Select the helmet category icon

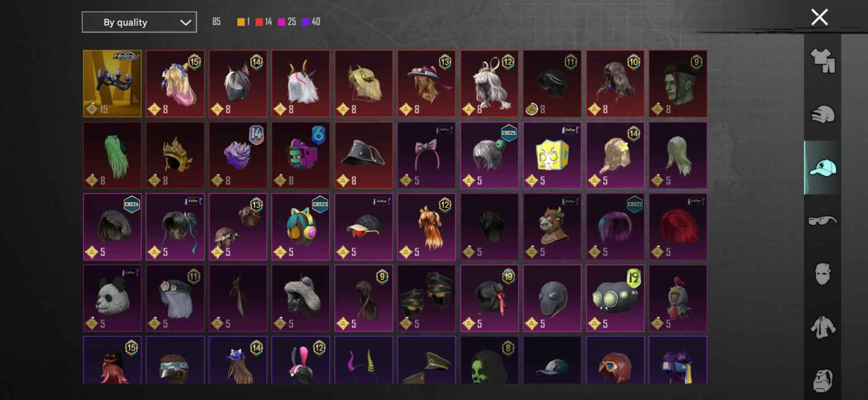pyautogui.click(x=822, y=114)
